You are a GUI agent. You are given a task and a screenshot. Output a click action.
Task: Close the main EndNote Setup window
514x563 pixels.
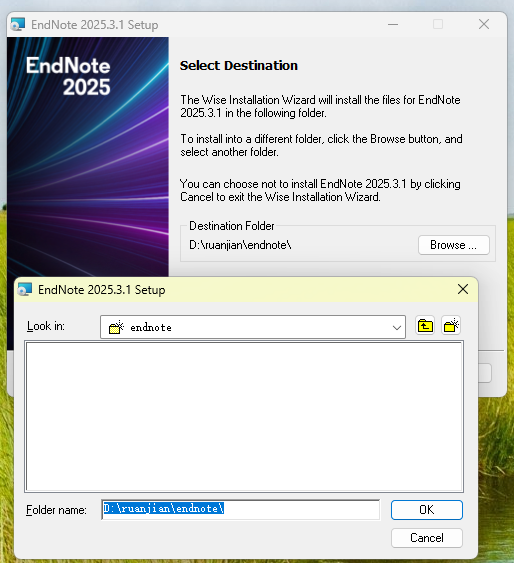point(484,24)
